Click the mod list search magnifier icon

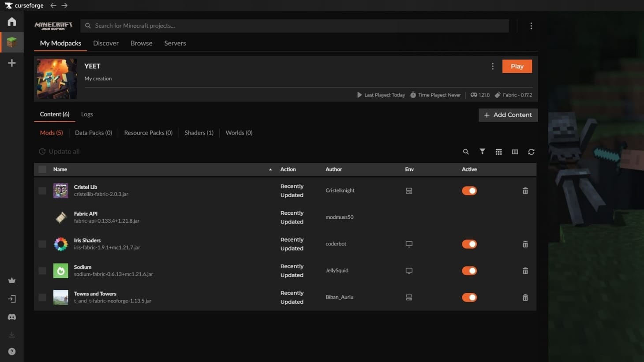click(x=466, y=152)
